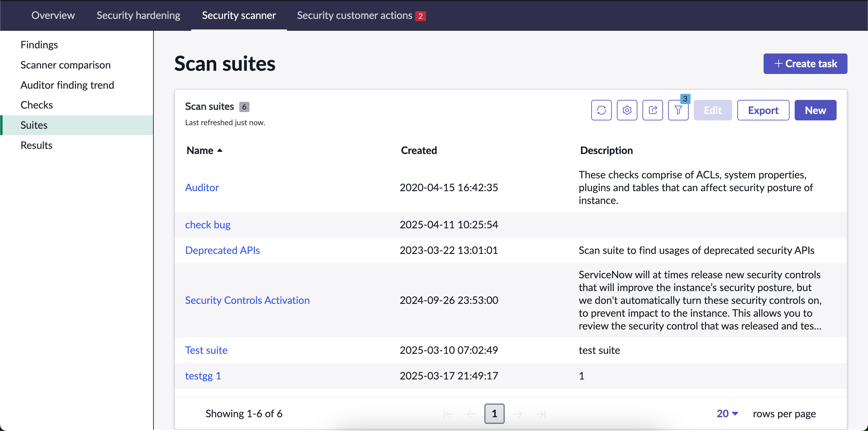The image size is (868, 431).
Task: Click Security Controls Activation description text
Action: click(700, 300)
